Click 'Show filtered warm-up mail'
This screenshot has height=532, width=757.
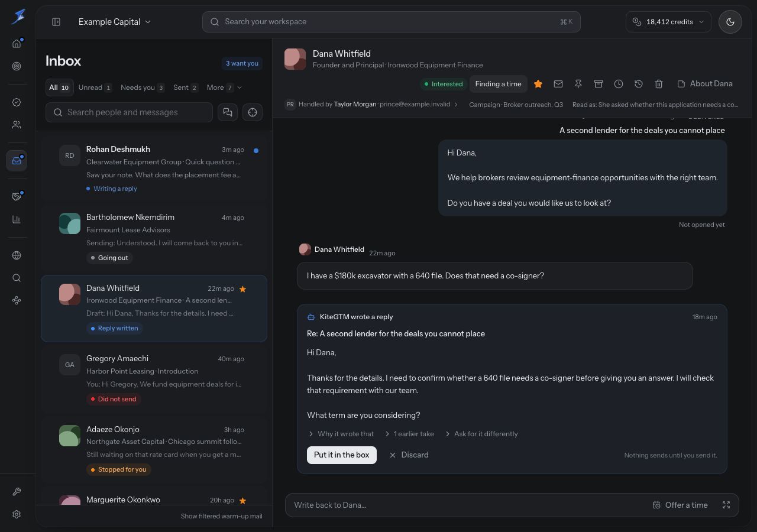pos(221,516)
